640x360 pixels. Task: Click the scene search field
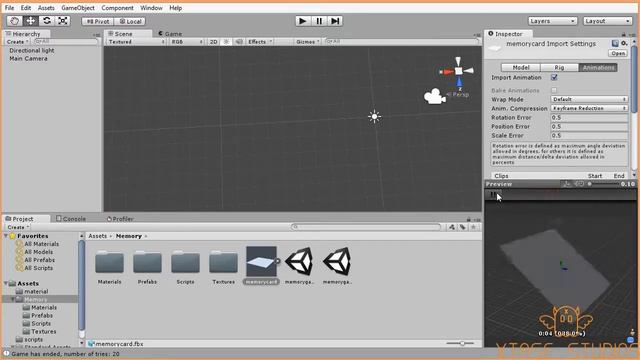(402, 42)
